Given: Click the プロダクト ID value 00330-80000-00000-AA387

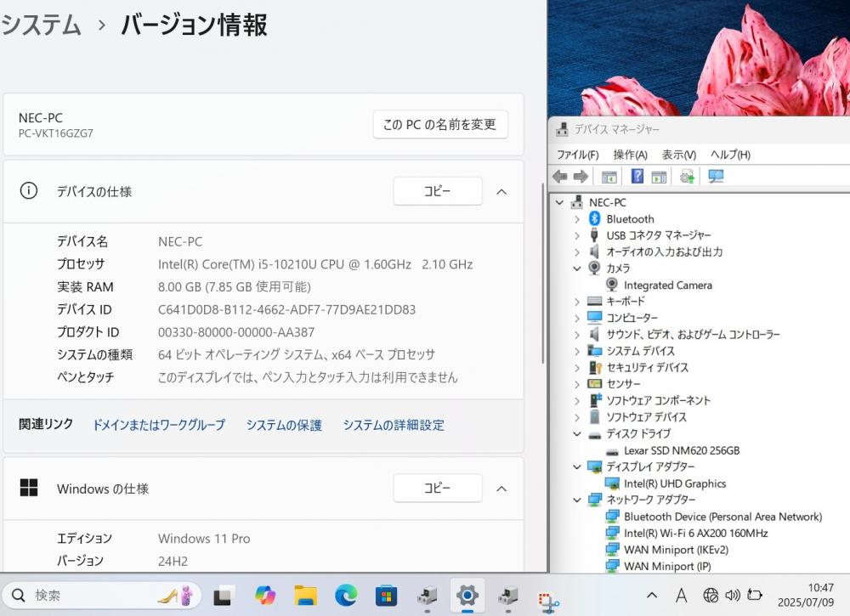Looking at the screenshot, I should click(x=235, y=332).
